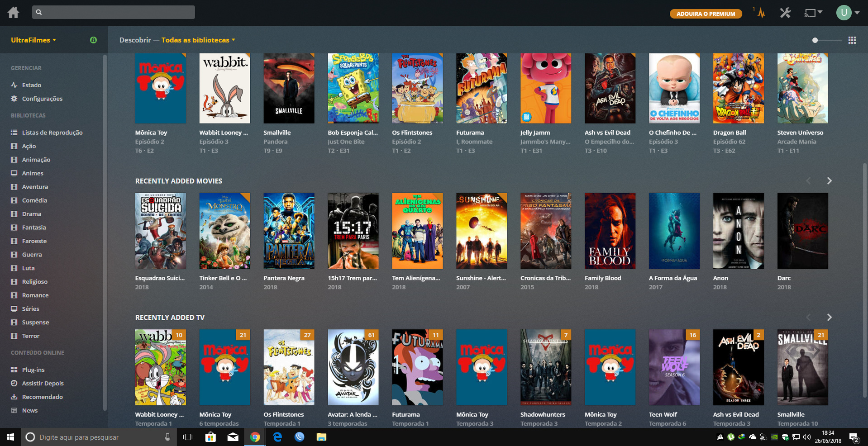Open the Steven Universo episode poster

(x=803, y=88)
